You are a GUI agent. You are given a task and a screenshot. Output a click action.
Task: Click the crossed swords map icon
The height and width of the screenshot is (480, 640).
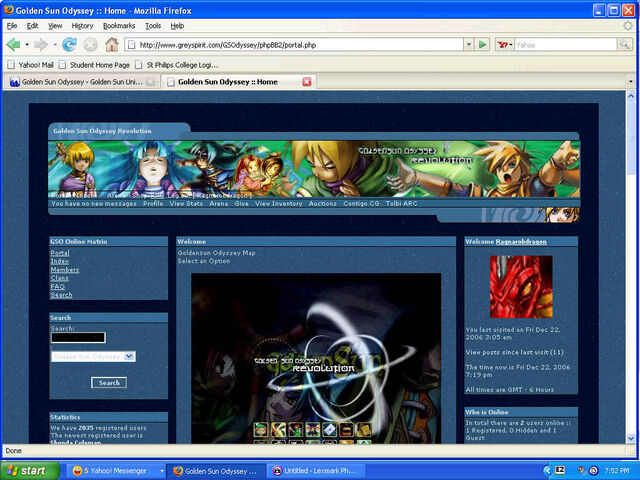(278, 429)
